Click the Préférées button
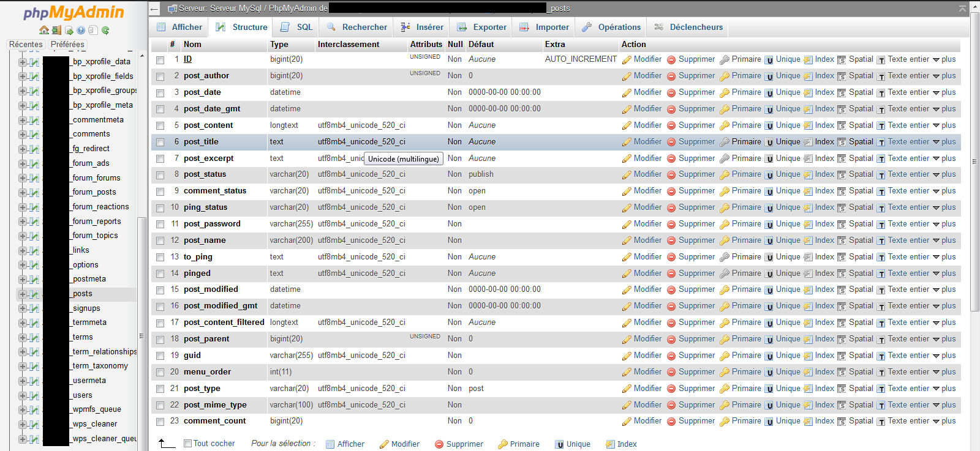980x451 pixels. [67, 45]
